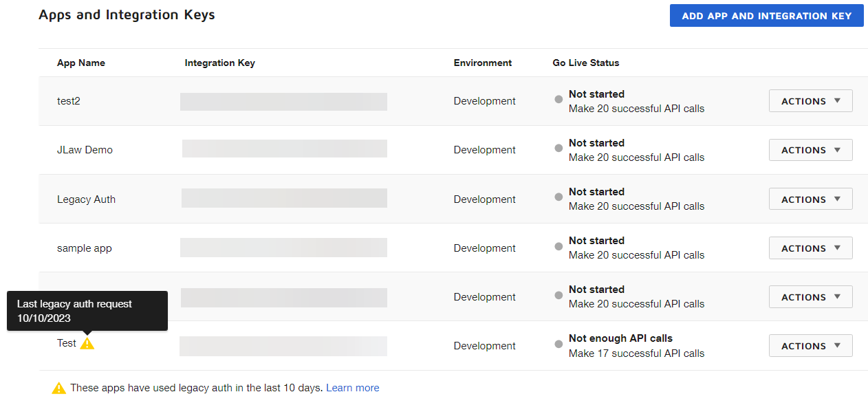Click the warning icon beside the Test app
The width and height of the screenshot is (868, 403).
[87, 343]
